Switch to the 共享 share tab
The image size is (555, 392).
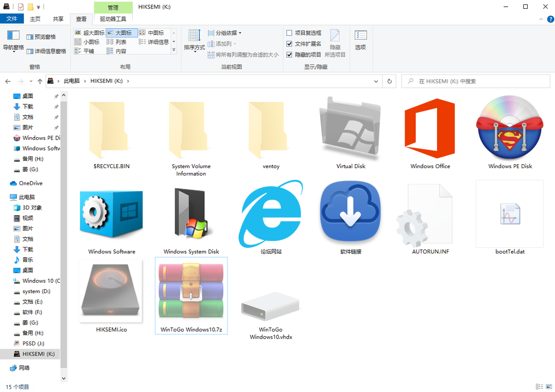tap(58, 19)
